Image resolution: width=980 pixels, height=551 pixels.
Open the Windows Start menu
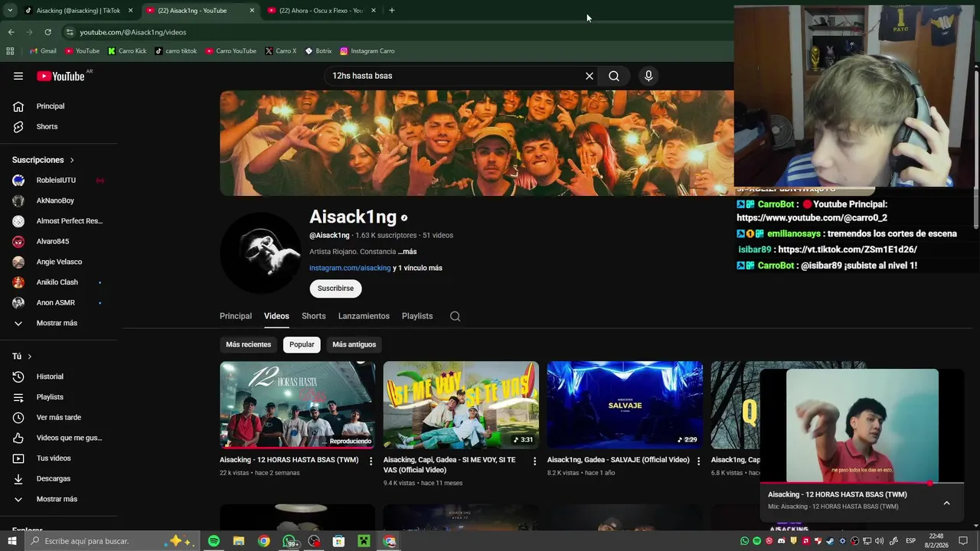click(11, 541)
